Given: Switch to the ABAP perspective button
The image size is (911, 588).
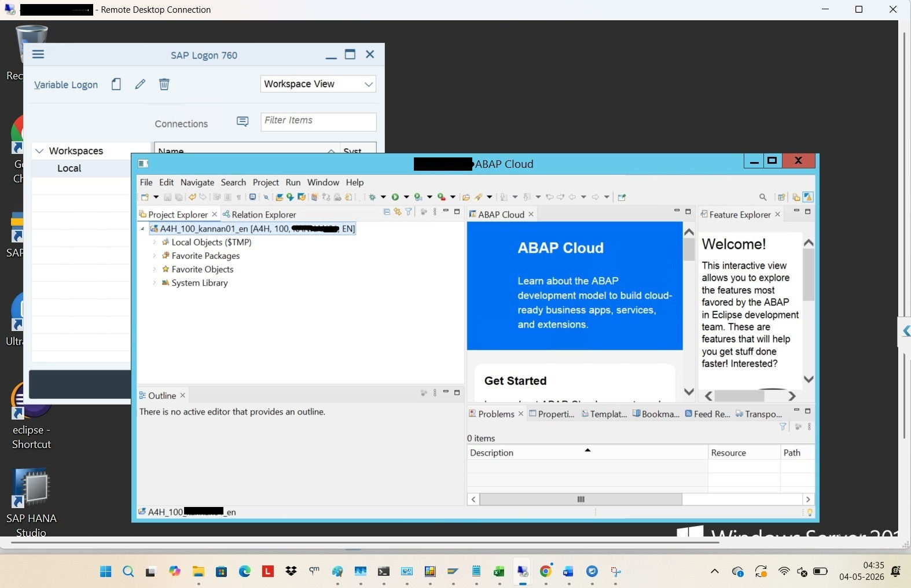Looking at the screenshot, I should tap(808, 197).
